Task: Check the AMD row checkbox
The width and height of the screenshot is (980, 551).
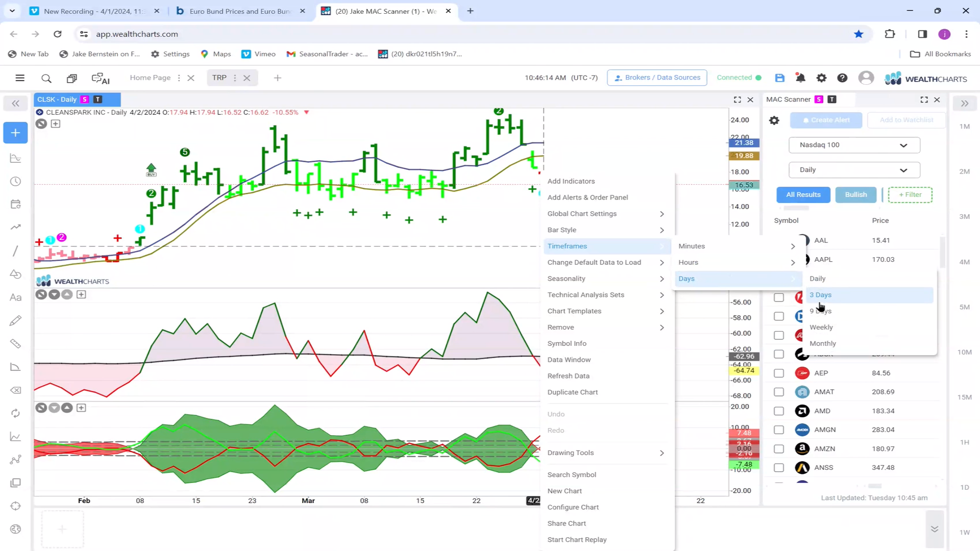Action: point(778,411)
